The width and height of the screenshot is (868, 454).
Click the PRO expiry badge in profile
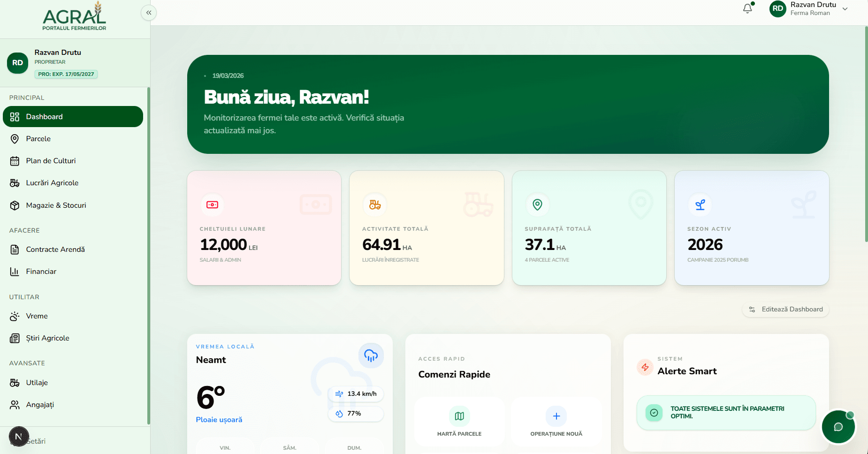pyautogui.click(x=66, y=74)
